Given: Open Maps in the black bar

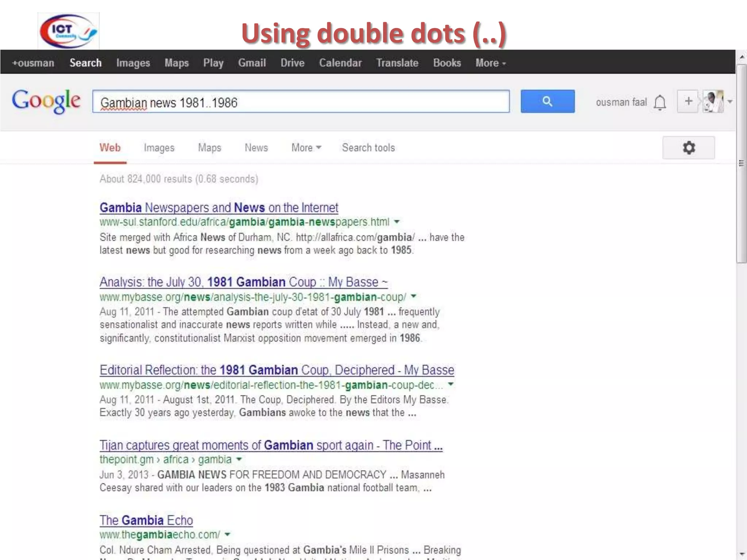Looking at the screenshot, I should point(177,63).
